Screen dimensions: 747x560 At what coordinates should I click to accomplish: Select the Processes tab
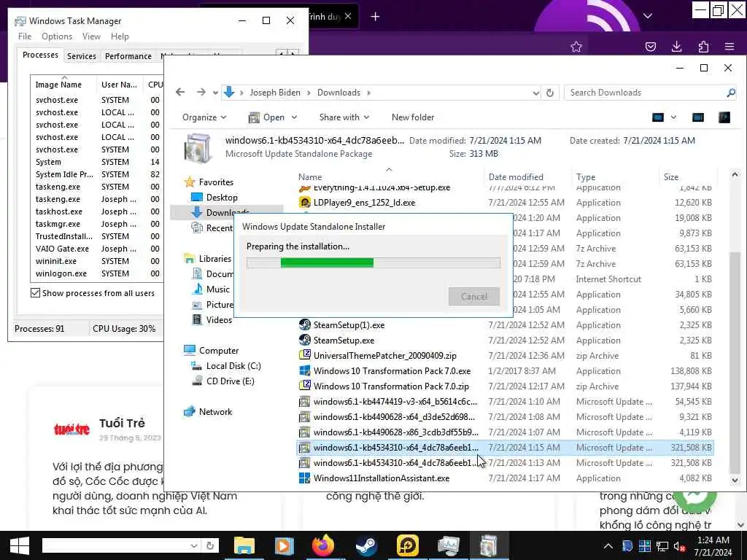point(41,55)
